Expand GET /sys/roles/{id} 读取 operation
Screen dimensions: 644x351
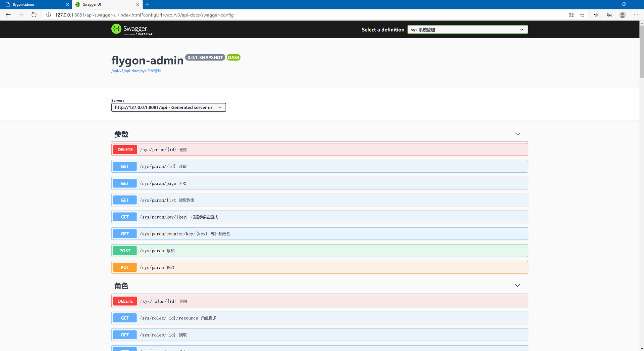(320, 335)
